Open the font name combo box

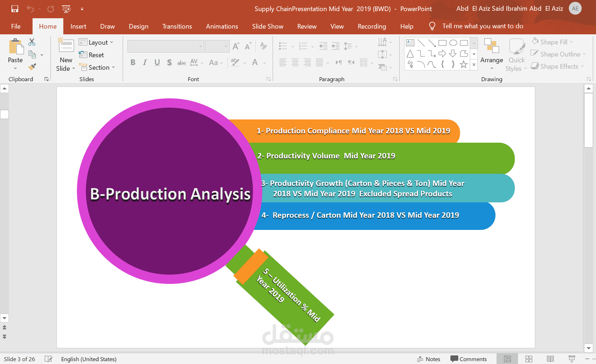pyautogui.click(x=166, y=46)
